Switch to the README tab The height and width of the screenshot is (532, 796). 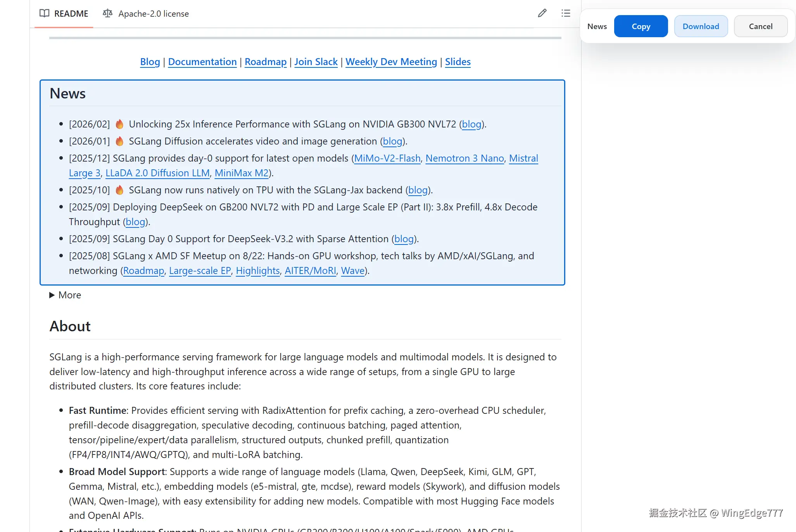pyautogui.click(x=64, y=14)
